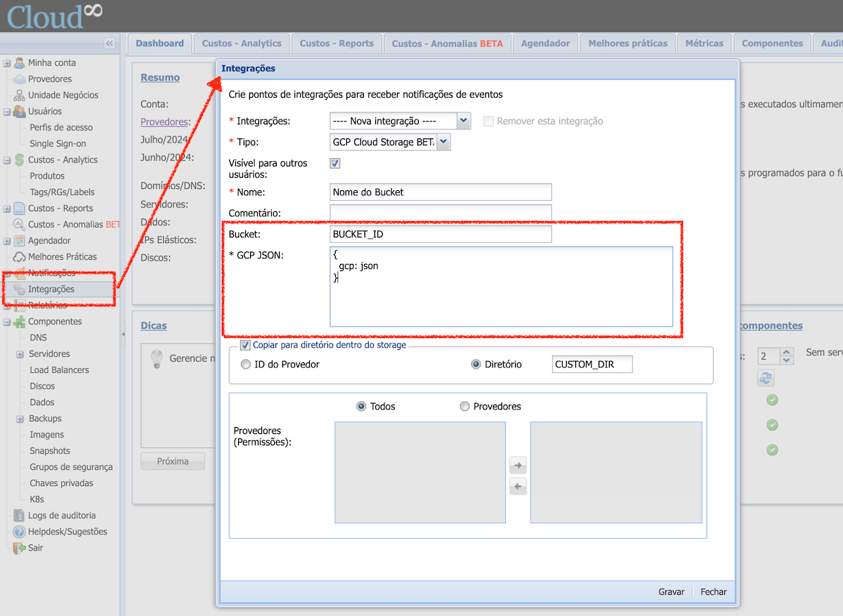843x616 pixels.
Task: Click the left arrow to remove providers
Action: tap(518, 486)
